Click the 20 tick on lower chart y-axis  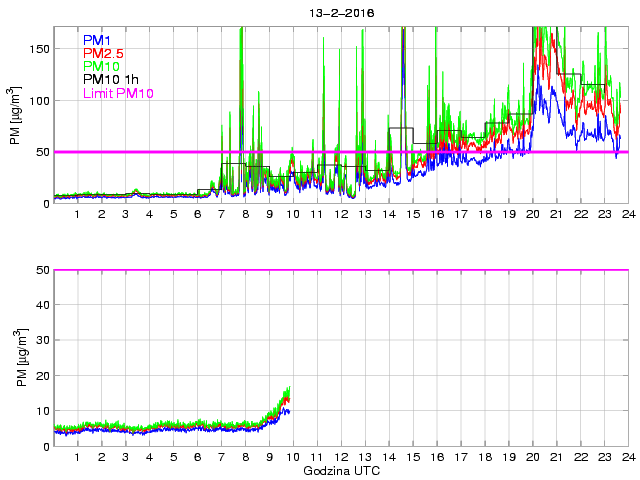[x=43, y=376]
